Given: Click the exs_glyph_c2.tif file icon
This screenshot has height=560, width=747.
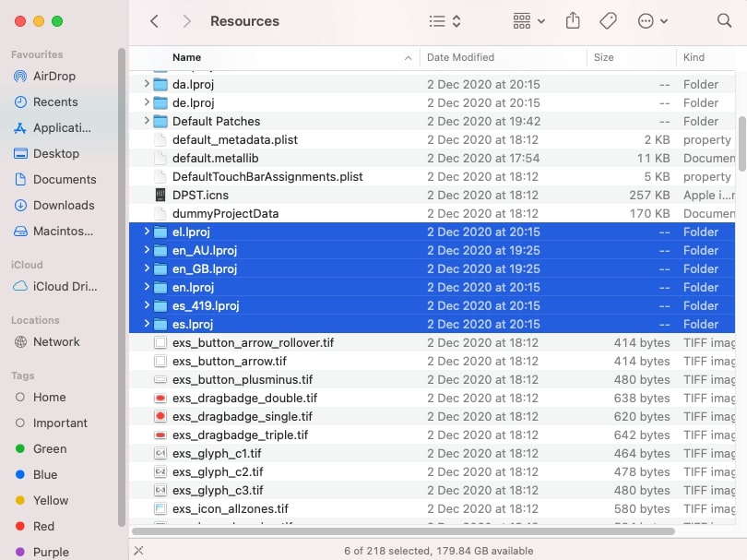Looking at the screenshot, I should tap(160, 471).
